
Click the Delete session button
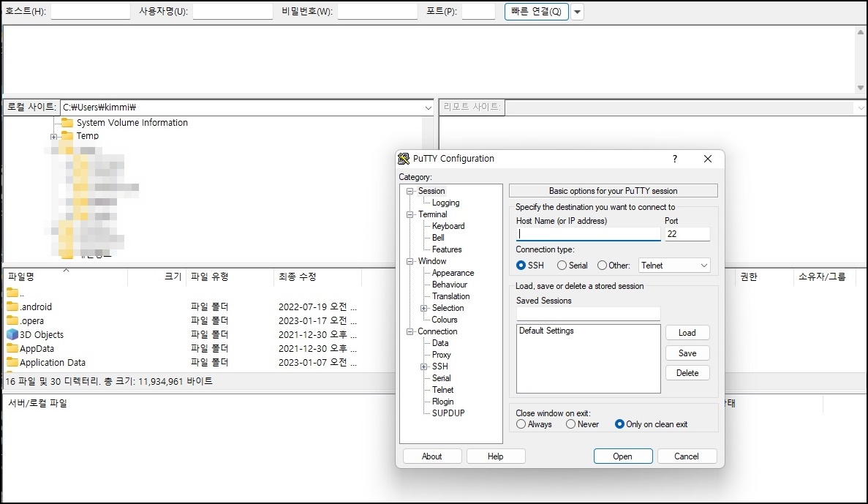tap(687, 373)
